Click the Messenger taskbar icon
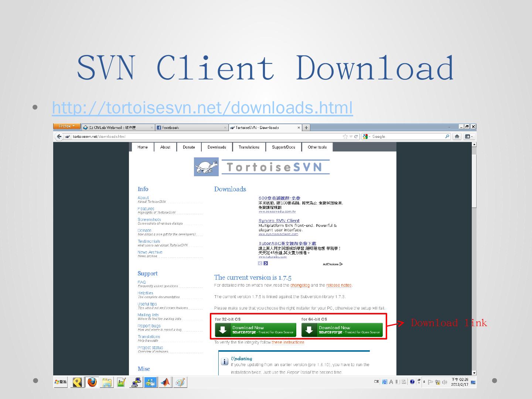This screenshot has height=399, width=532. point(151,382)
